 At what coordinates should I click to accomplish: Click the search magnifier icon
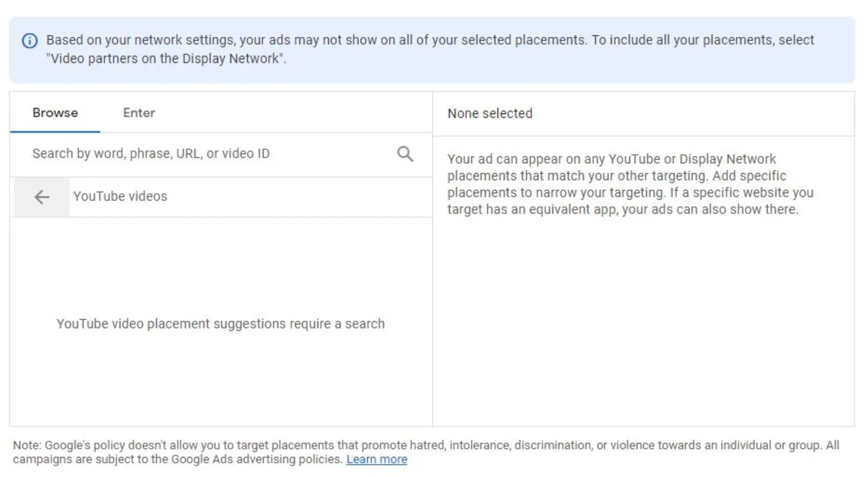[405, 154]
